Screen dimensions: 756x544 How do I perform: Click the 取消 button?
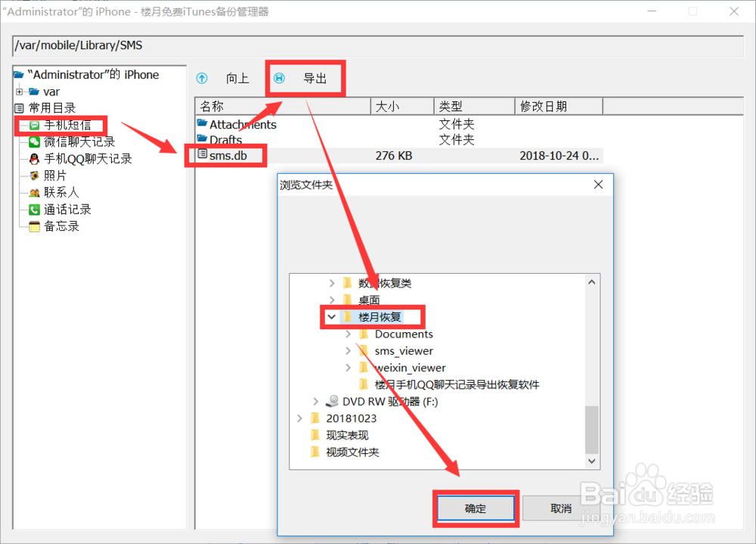tap(561, 508)
